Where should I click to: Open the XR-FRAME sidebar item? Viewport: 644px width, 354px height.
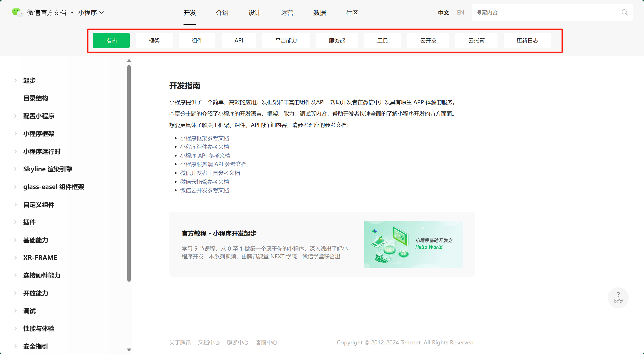point(40,257)
